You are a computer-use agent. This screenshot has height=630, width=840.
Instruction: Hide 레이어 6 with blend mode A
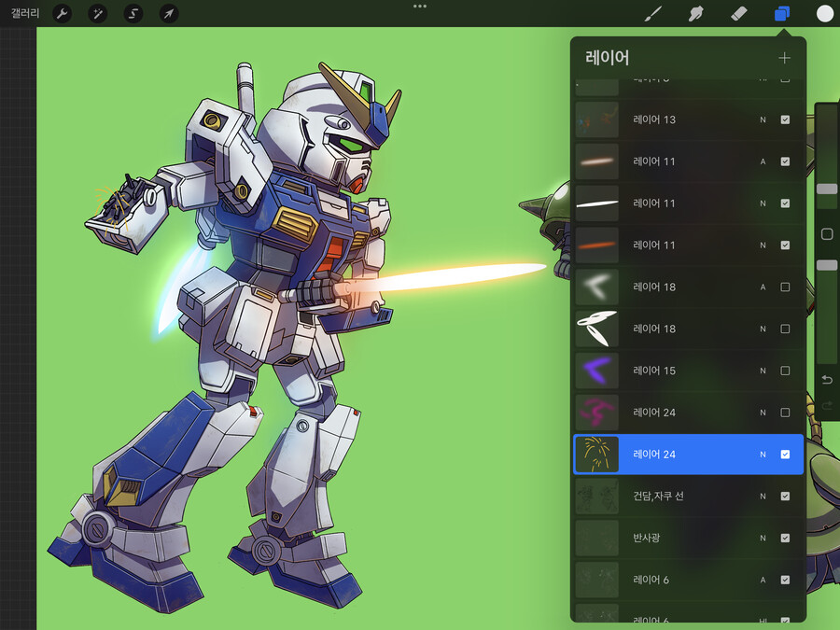[x=785, y=579]
